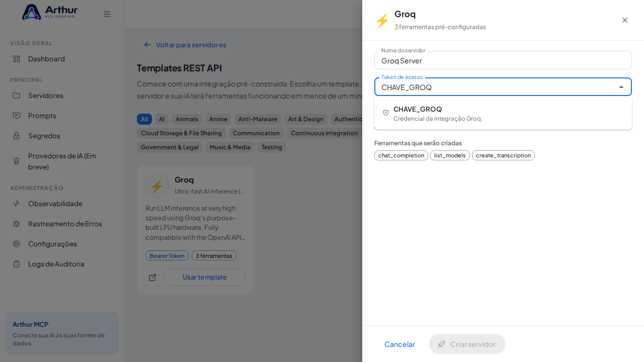
Task: Filter templates by AI category
Action: pos(162,119)
